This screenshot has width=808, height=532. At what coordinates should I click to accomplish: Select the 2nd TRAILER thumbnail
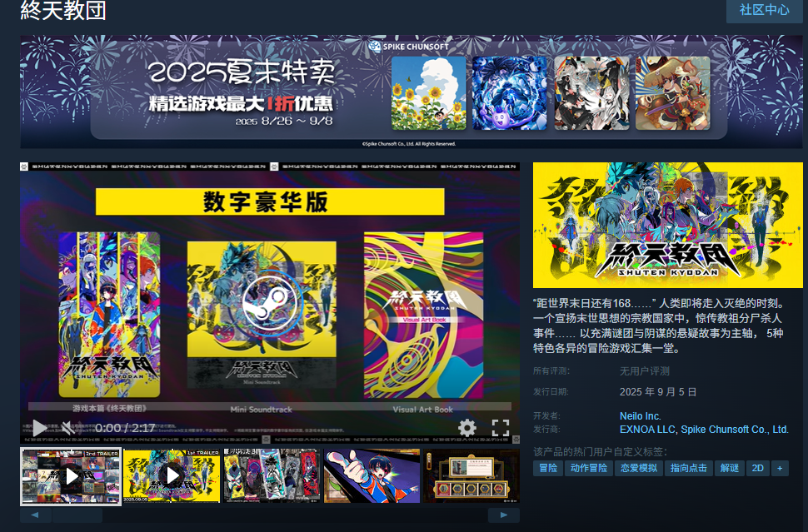click(x=71, y=476)
